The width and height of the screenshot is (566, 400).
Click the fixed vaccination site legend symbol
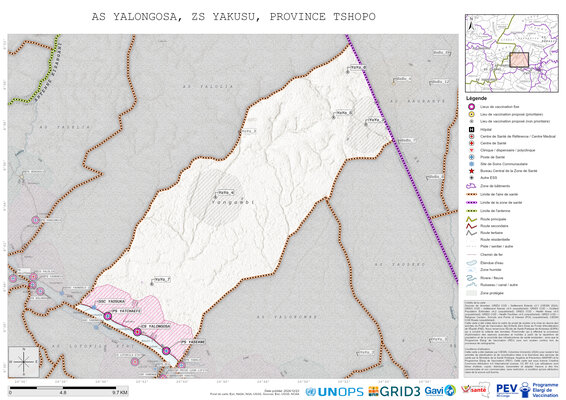[471, 107]
